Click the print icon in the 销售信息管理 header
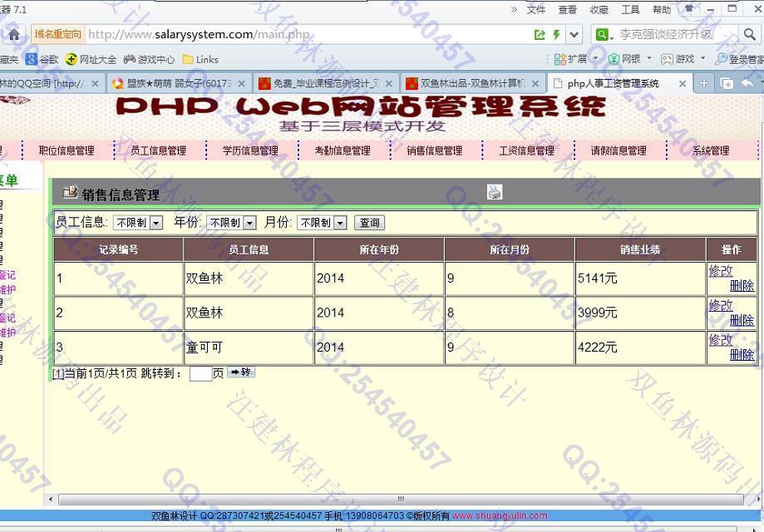 coord(494,192)
